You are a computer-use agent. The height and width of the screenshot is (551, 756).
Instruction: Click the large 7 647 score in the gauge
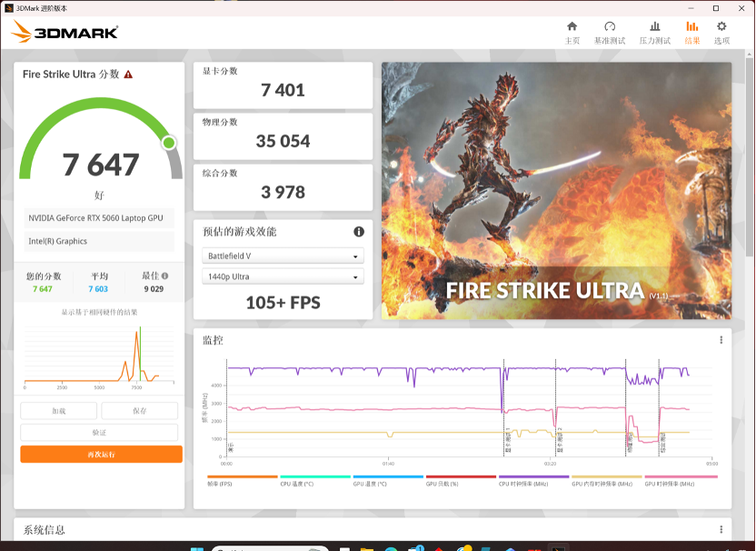point(101,165)
